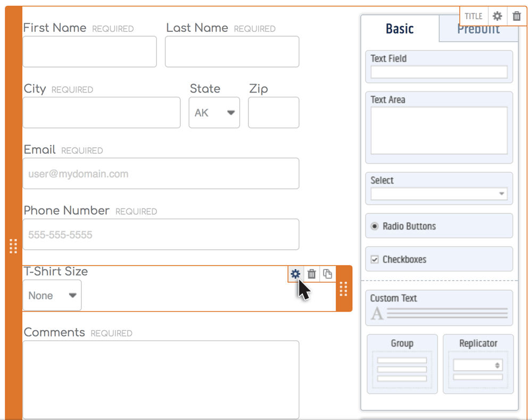Click the form delete trash icon
532x420 pixels.
tap(517, 16)
